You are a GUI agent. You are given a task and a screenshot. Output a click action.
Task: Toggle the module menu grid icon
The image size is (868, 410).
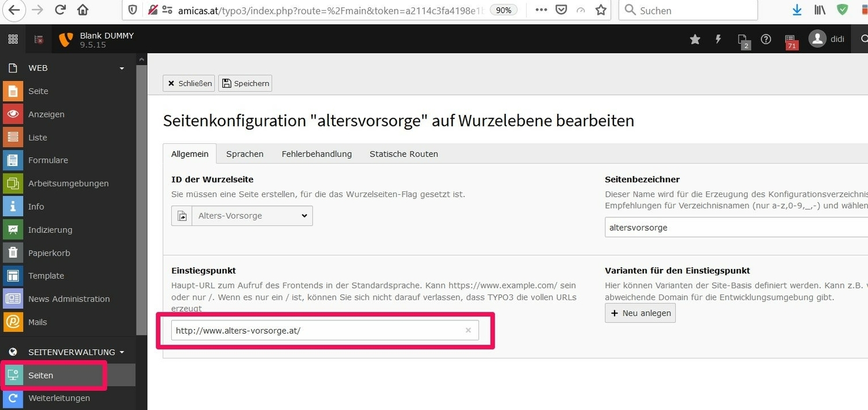point(13,39)
